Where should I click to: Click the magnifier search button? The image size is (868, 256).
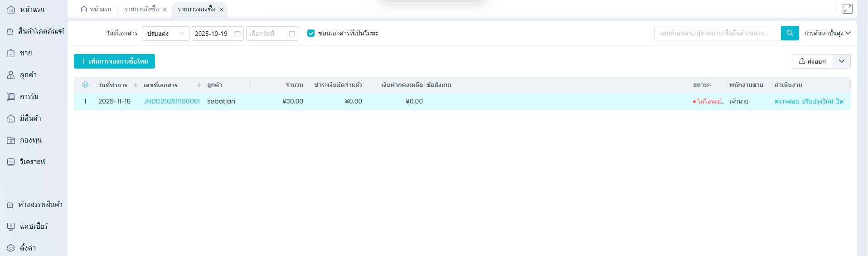coord(790,33)
